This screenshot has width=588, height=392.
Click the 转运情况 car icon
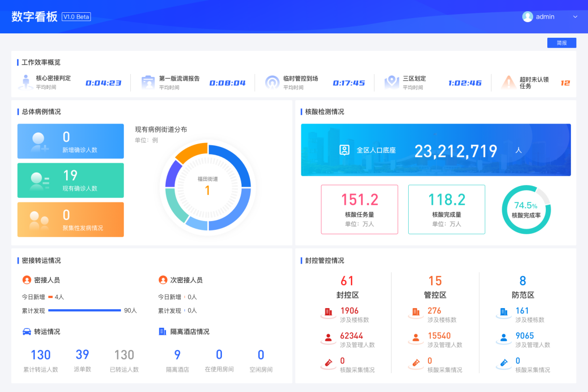pos(27,332)
